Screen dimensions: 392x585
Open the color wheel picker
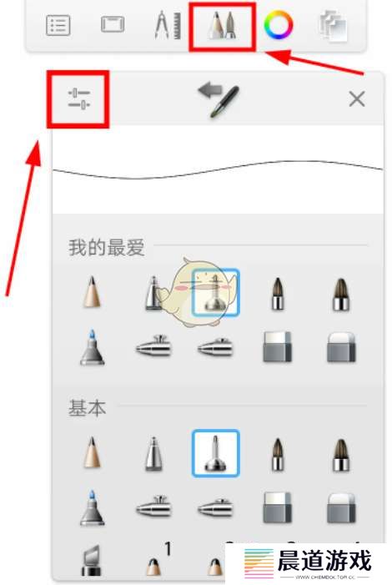click(279, 25)
